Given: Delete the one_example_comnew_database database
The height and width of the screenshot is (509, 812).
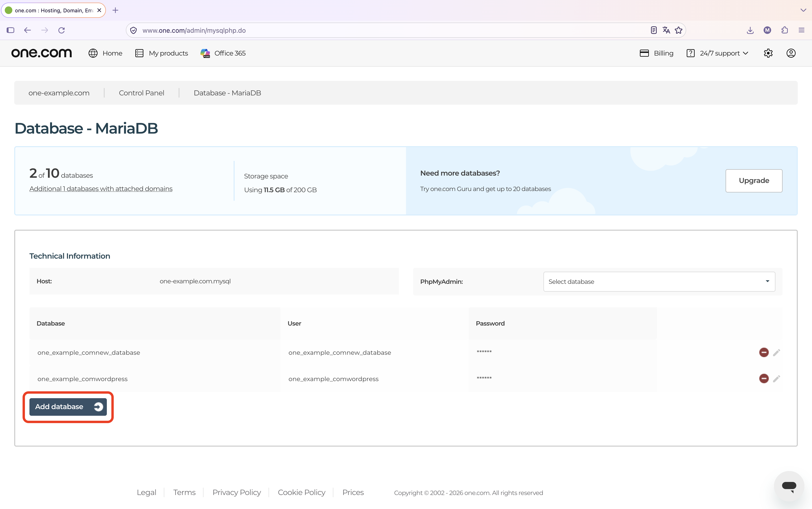Looking at the screenshot, I should click(x=764, y=352).
